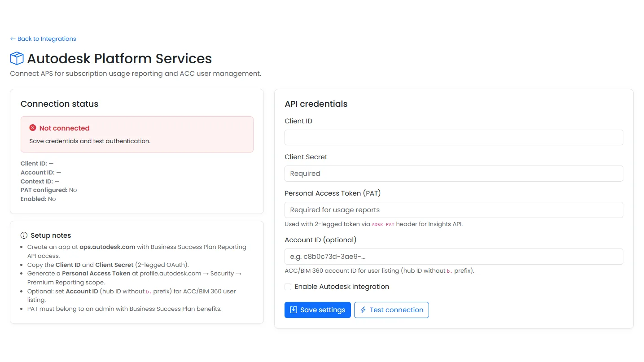Save settings with the blue button
The height and width of the screenshot is (362, 644).
pyautogui.click(x=318, y=310)
